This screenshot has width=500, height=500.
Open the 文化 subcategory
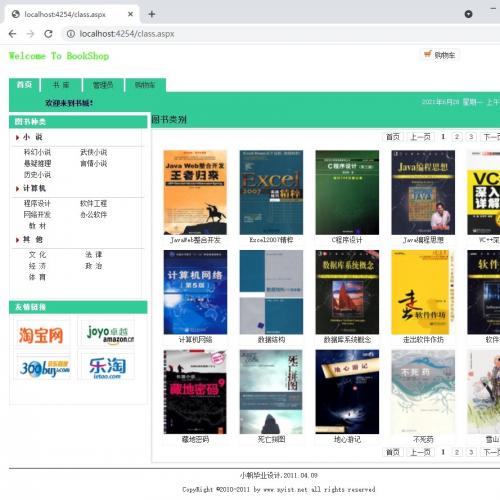click(37, 255)
